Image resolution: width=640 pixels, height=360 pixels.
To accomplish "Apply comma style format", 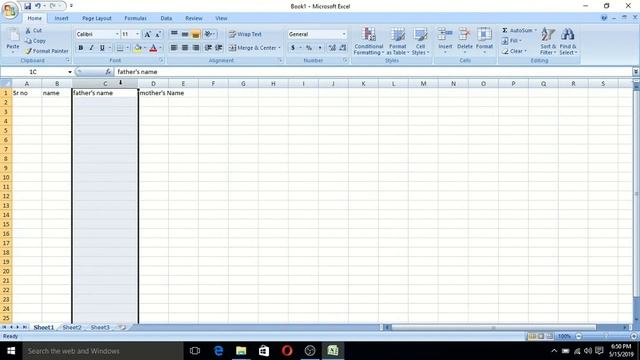I will coord(320,48).
